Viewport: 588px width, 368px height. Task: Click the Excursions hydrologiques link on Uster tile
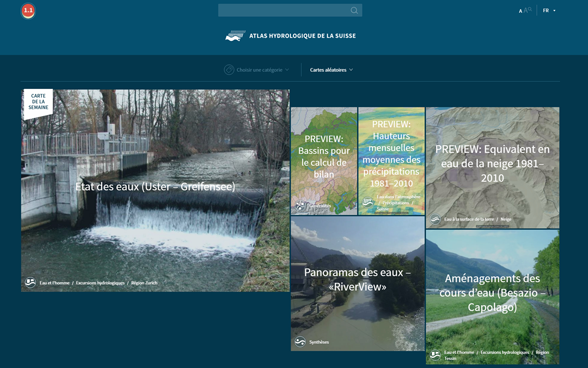click(100, 283)
